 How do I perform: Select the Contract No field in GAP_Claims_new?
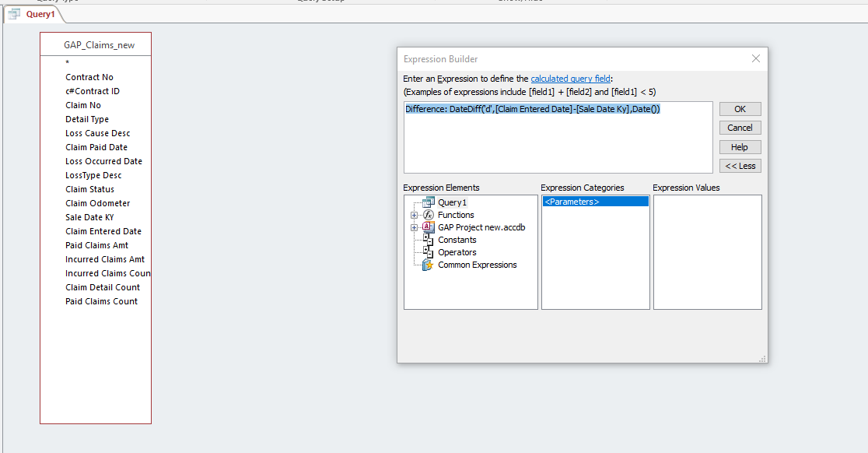pyautogui.click(x=88, y=77)
